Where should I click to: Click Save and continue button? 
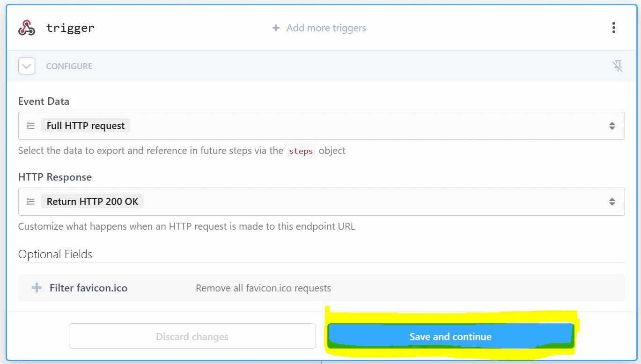tap(450, 336)
